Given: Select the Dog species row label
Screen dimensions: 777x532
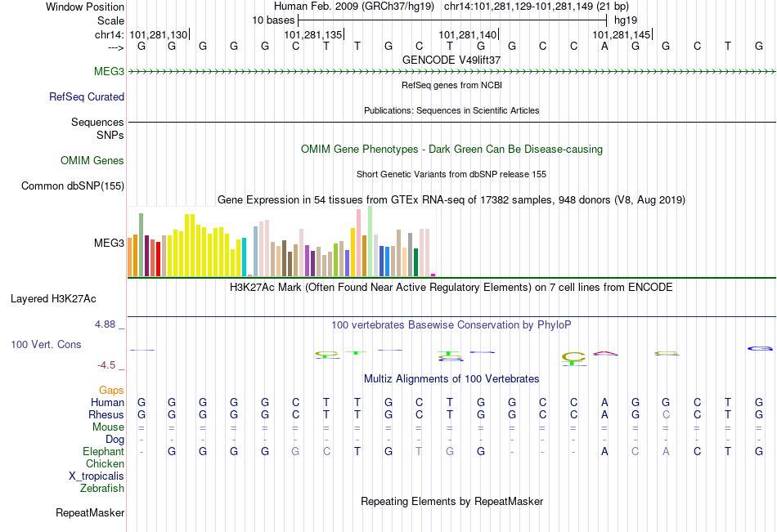Looking at the screenshot, I should coord(115,440).
